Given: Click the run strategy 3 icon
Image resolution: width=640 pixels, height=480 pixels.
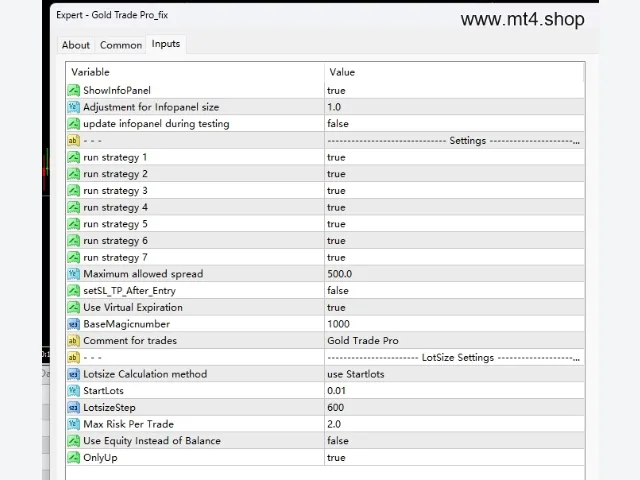Looking at the screenshot, I should pos(73,191).
